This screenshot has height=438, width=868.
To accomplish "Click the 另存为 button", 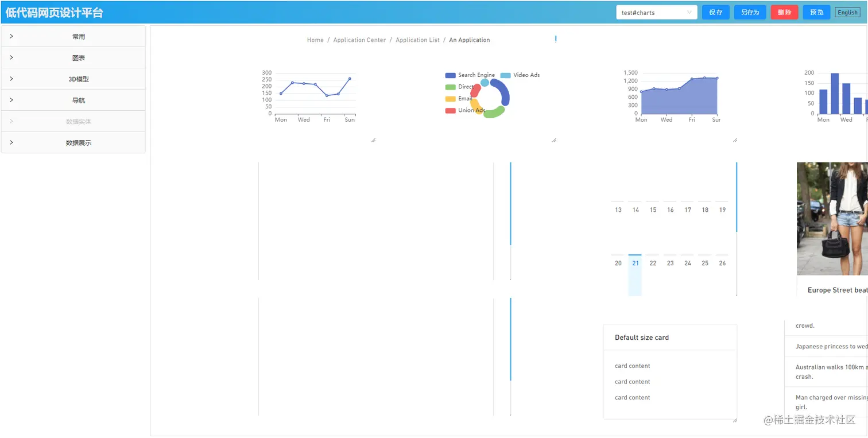I will click(750, 13).
